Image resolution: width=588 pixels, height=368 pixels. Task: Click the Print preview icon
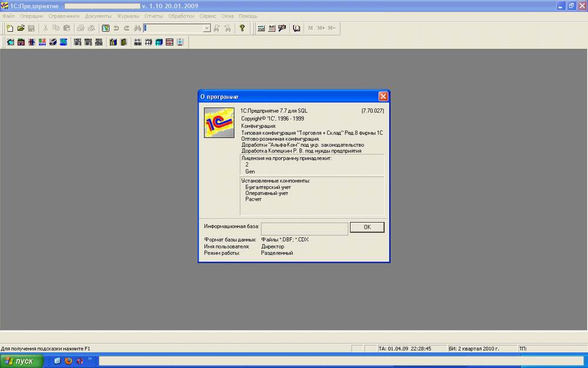click(x=91, y=28)
